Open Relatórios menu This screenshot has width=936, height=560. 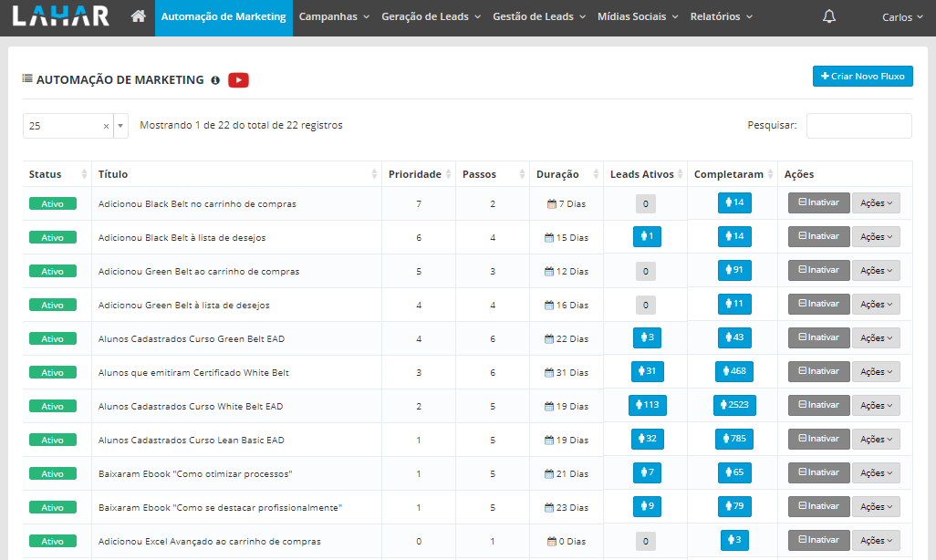point(721,16)
